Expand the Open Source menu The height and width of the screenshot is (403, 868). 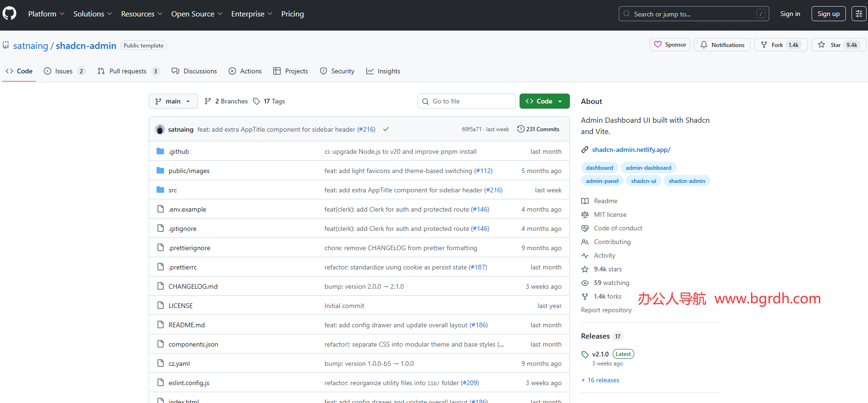[x=197, y=14]
